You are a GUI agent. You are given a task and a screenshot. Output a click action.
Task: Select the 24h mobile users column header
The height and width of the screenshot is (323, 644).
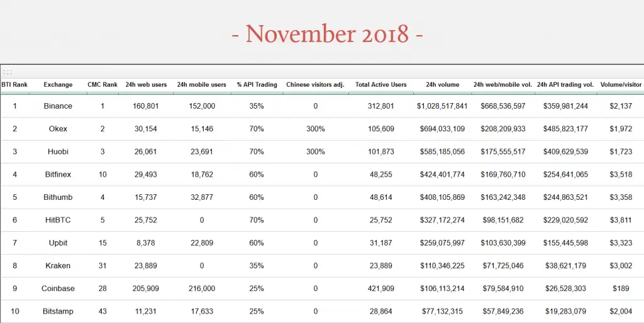[x=201, y=85]
